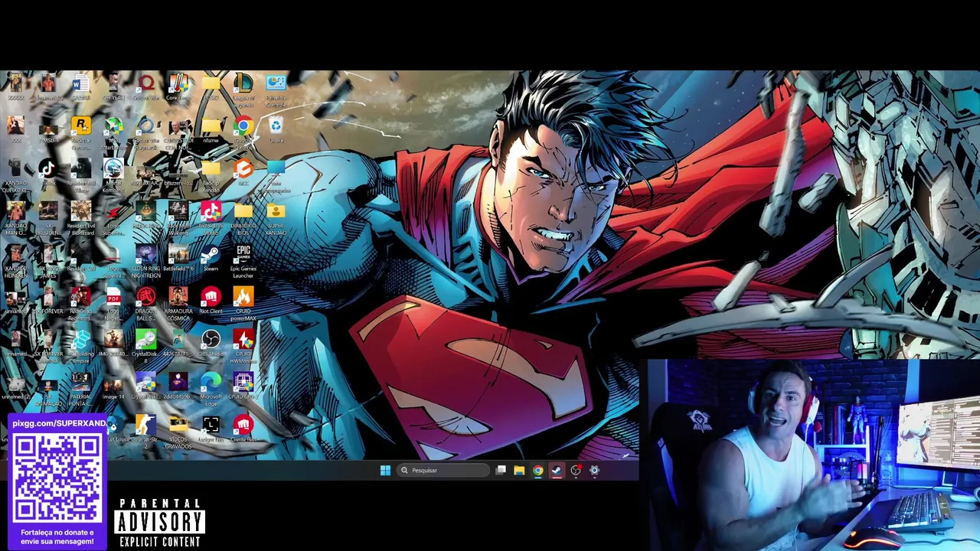Select the CPUID CPU-Z shortcut
Viewport: 980px width, 551px height.
243,386
